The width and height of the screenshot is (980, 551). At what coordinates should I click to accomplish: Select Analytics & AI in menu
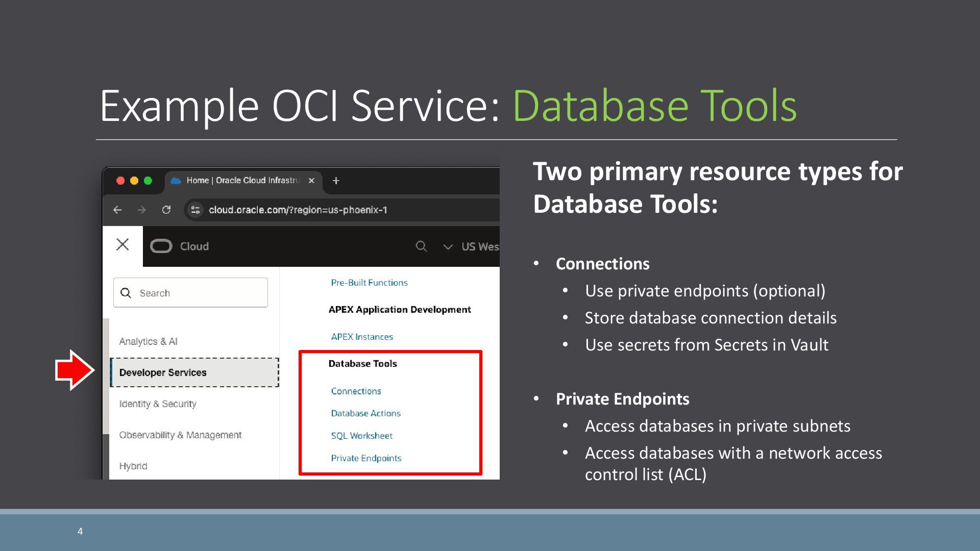pyautogui.click(x=149, y=341)
